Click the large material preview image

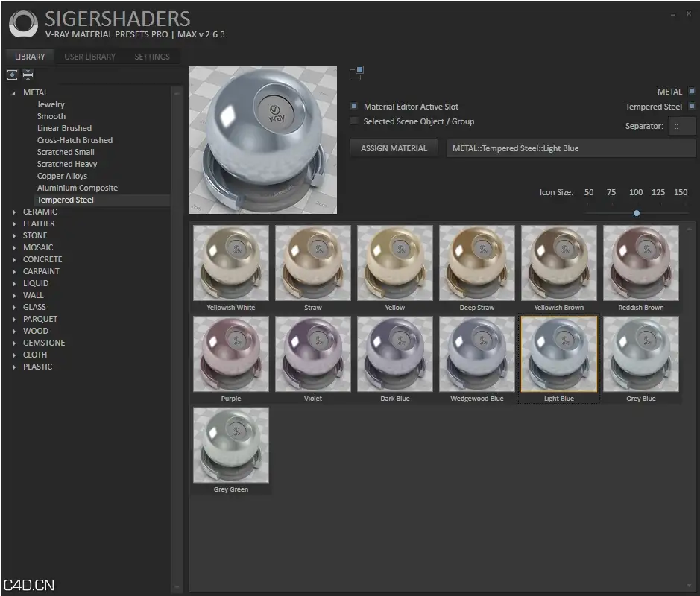(x=263, y=140)
